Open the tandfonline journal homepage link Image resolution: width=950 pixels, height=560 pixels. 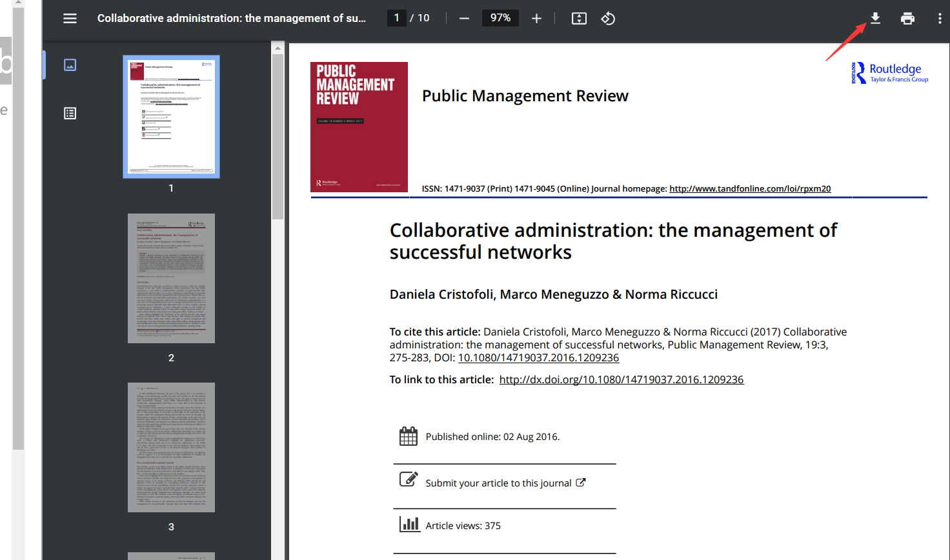point(749,189)
